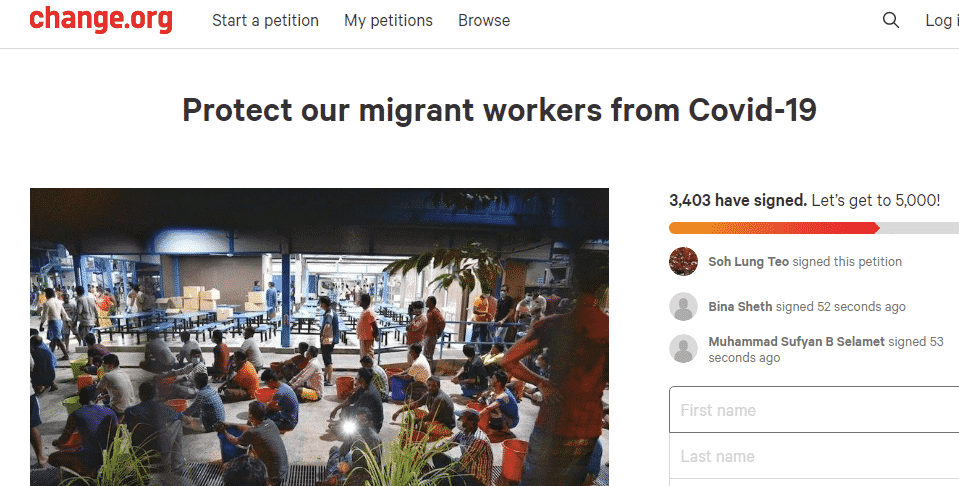The width and height of the screenshot is (959, 486).
Task: Click the signed 52 seconds ago timestamp
Action: [x=840, y=306]
